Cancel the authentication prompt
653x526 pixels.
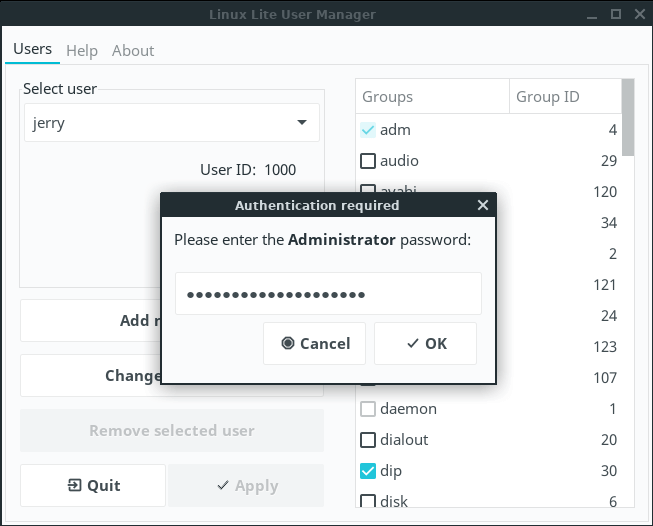tap(314, 343)
